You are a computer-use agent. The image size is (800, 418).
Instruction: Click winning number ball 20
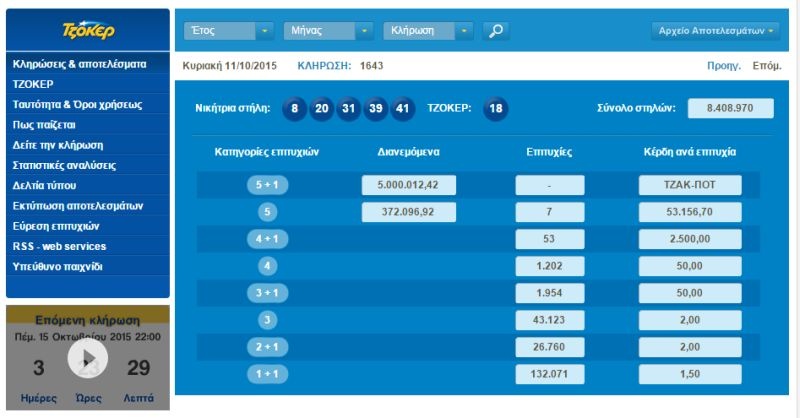coord(321,108)
